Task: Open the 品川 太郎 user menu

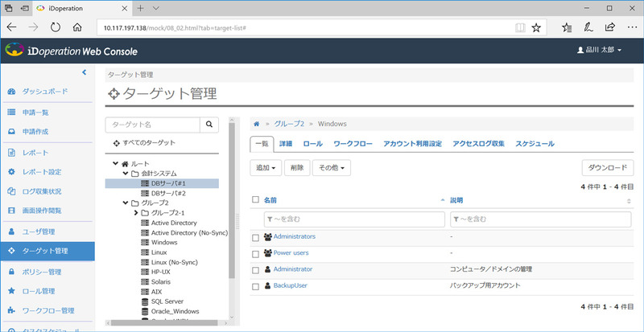Action: (x=599, y=50)
